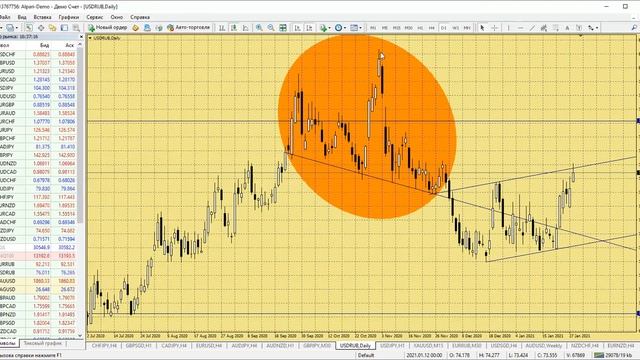The image size is (640, 360).
Task: Open the Terminal panel icon
Action: (x=64, y=28)
